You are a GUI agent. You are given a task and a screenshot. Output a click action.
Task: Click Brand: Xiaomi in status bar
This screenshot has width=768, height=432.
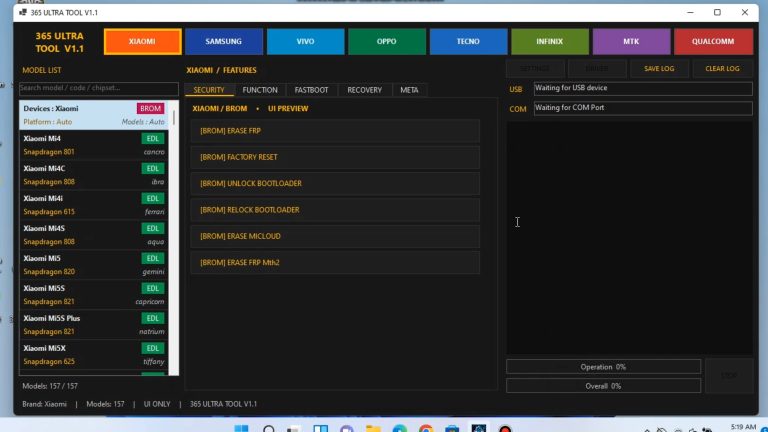[x=45, y=404]
